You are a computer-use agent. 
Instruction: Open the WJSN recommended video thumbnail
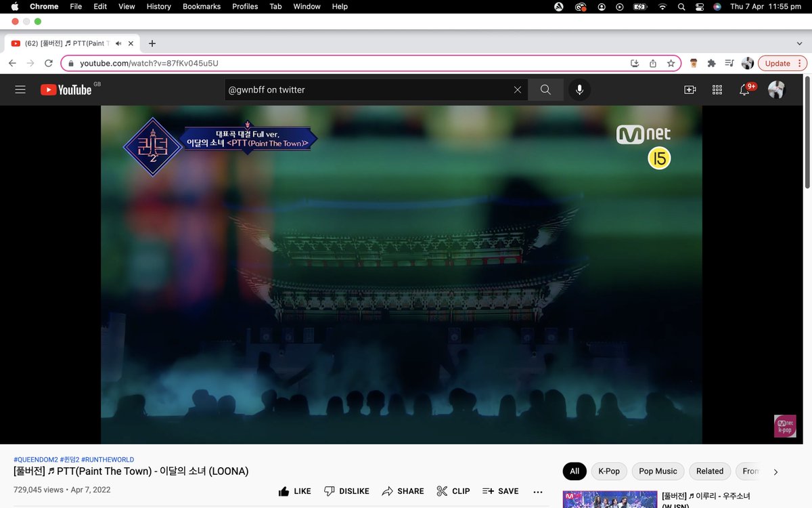609,499
